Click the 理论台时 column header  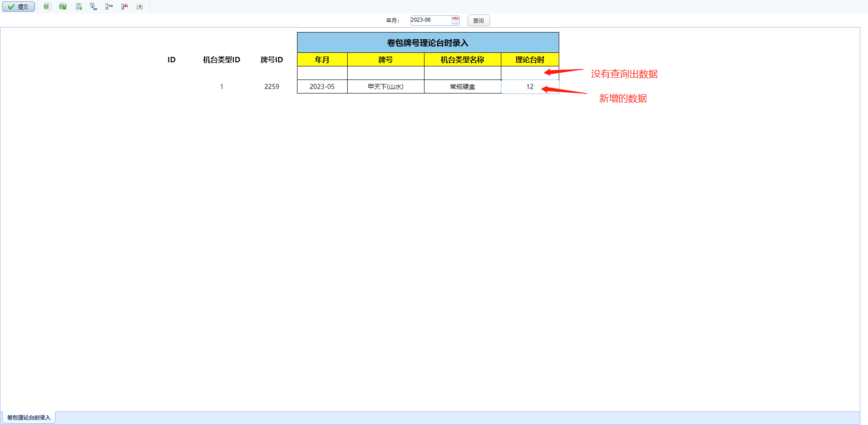530,60
